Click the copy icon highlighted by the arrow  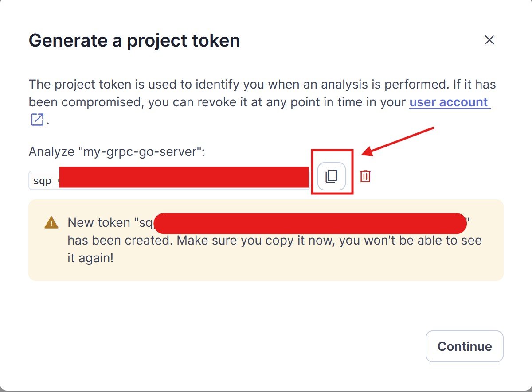[x=331, y=175]
